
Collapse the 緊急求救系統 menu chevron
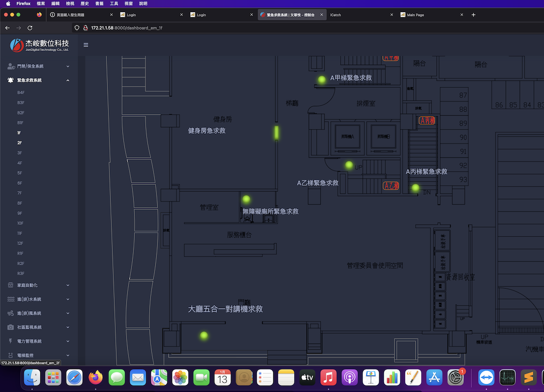point(68,80)
